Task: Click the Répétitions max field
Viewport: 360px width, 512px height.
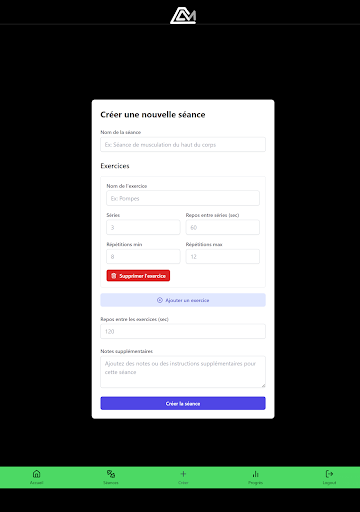Action: (x=223, y=257)
